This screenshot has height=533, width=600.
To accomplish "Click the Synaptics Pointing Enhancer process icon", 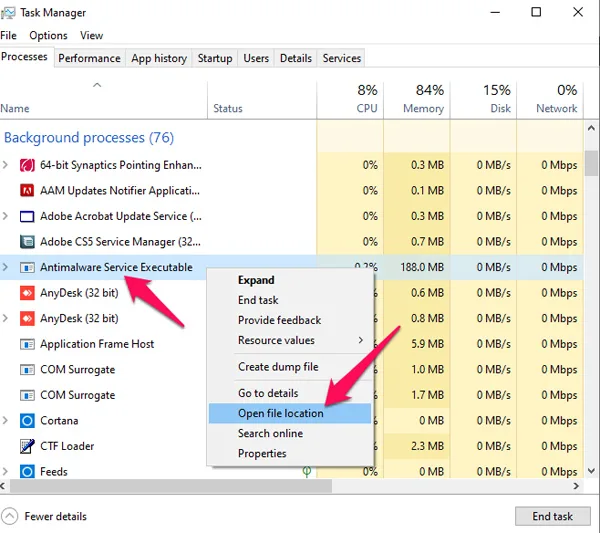I will (x=27, y=165).
